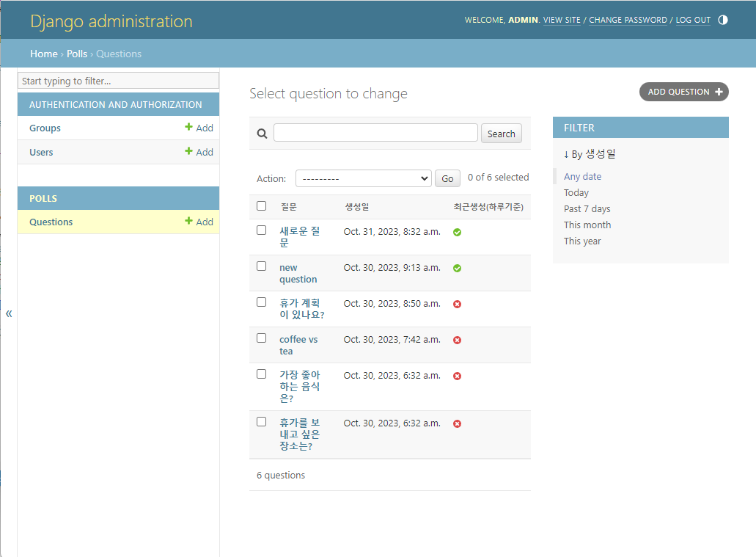Click the red X icon for 휴가 계획이 있나요?
The height and width of the screenshot is (557, 756).
(457, 304)
